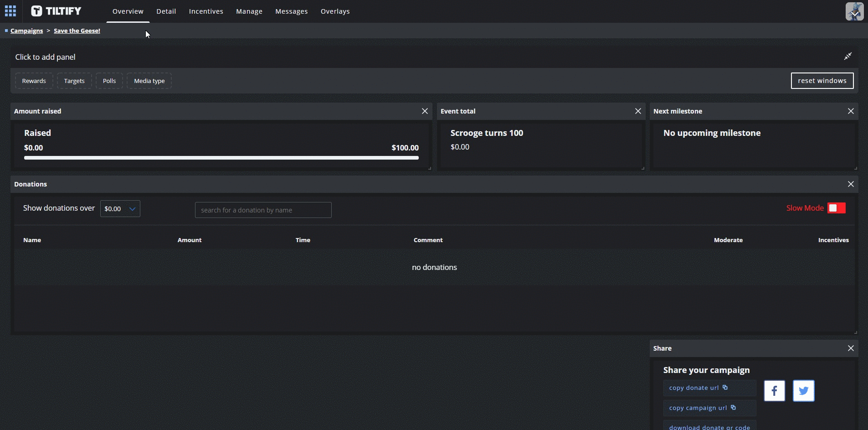This screenshot has width=868, height=430.
Task: Open the Messages tab
Action: (292, 11)
